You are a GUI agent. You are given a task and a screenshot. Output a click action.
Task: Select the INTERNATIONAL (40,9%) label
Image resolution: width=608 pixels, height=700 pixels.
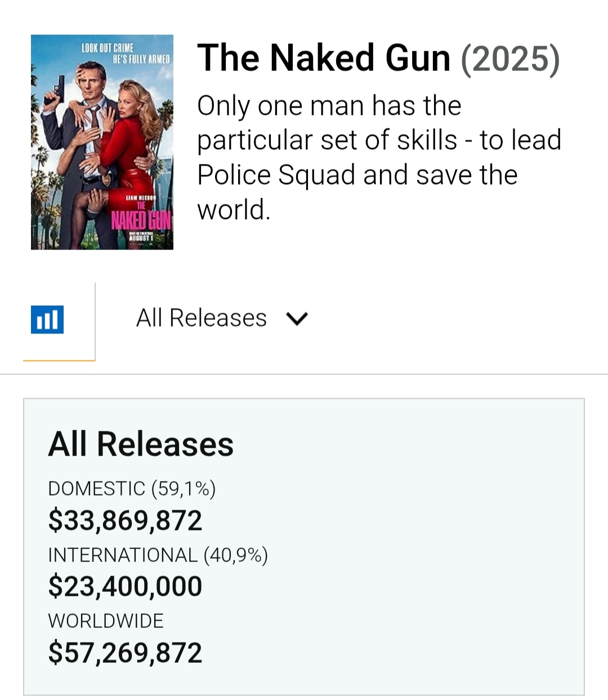pos(158,555)
